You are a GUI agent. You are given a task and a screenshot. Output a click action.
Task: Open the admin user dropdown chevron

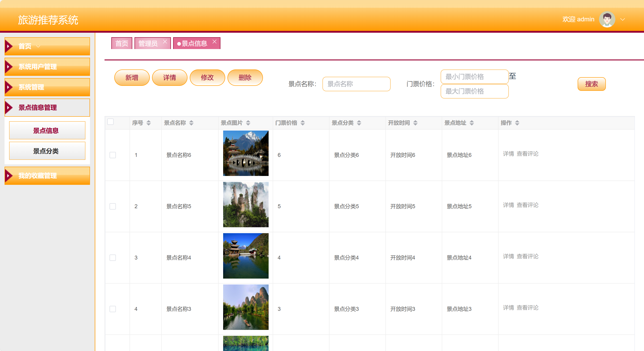622,20
